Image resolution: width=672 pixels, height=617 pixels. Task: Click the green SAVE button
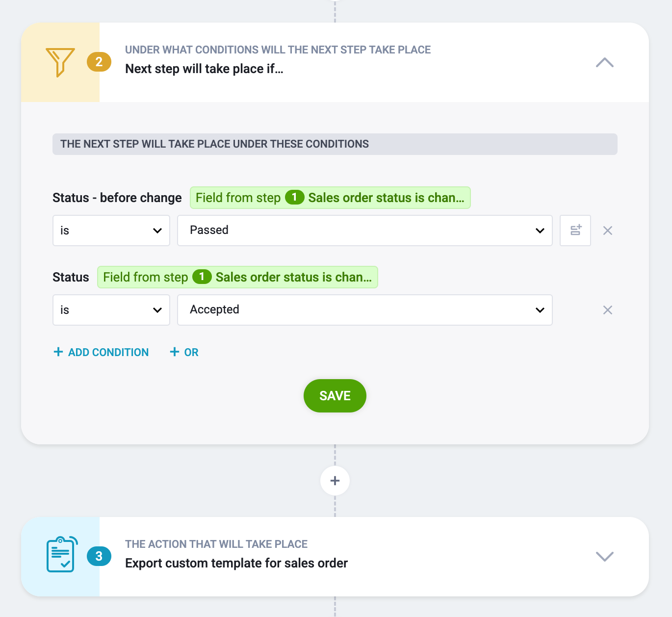click(x=335, y=396)
